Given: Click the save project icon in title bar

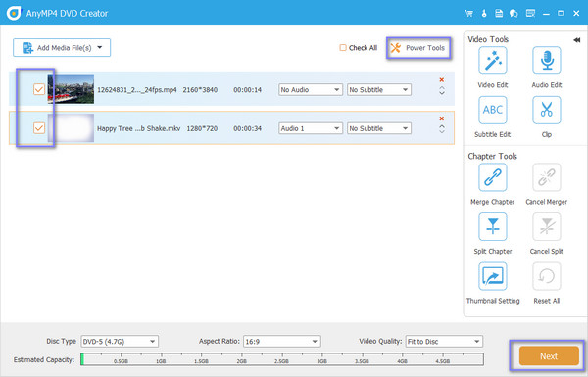Looking at the screenshot, I should click(499, 13).
